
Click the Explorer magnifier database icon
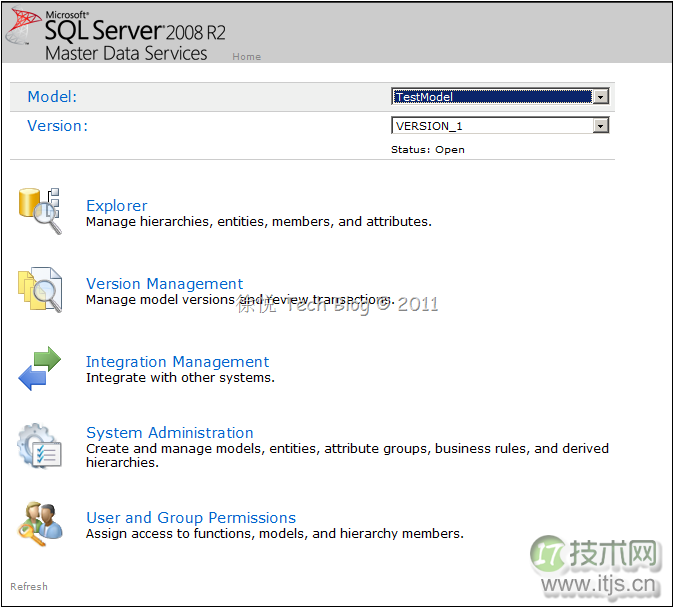click(x=39, y=210)
